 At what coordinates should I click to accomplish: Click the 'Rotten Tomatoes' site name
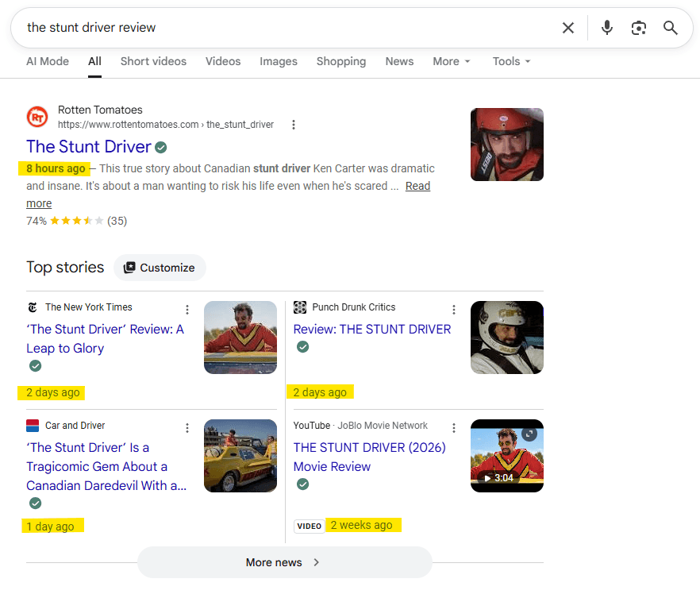pos(100,110)
